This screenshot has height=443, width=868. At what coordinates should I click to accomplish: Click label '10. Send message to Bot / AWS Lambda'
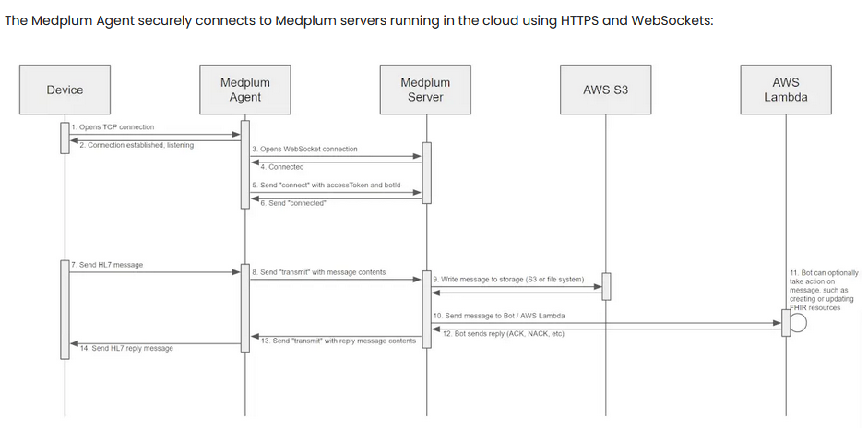[x=499, y=316]
